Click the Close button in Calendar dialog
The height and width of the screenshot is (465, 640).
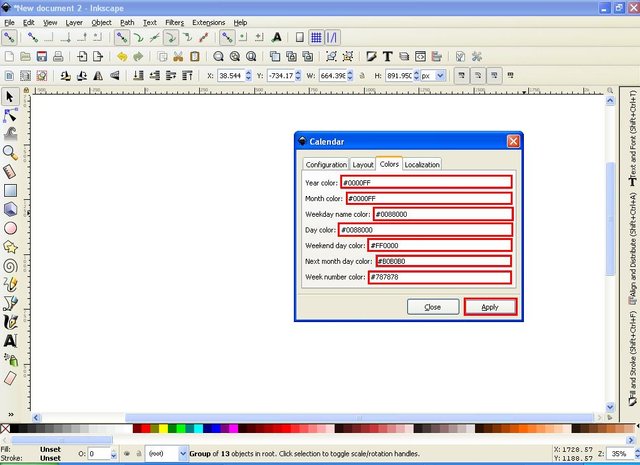coord(433,307)
